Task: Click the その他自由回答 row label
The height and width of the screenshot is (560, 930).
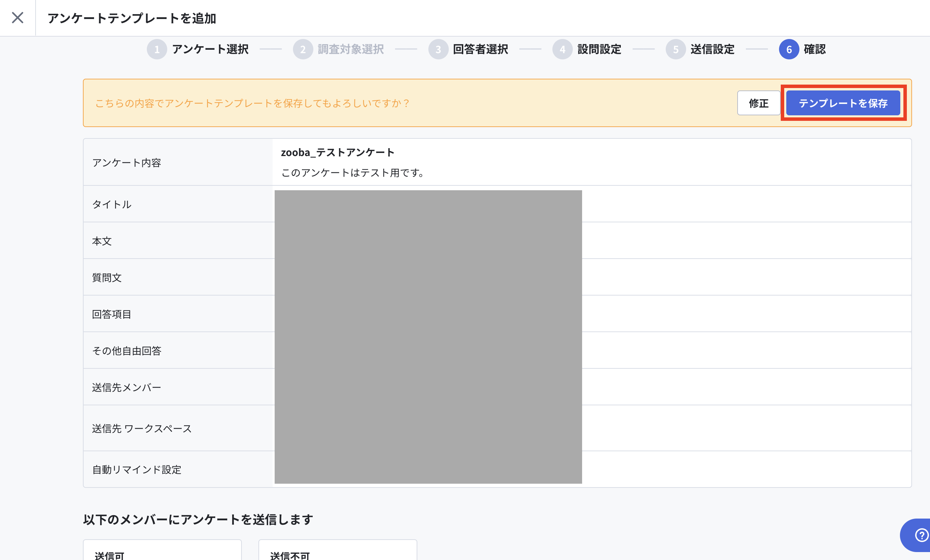Action: point(126,350)
